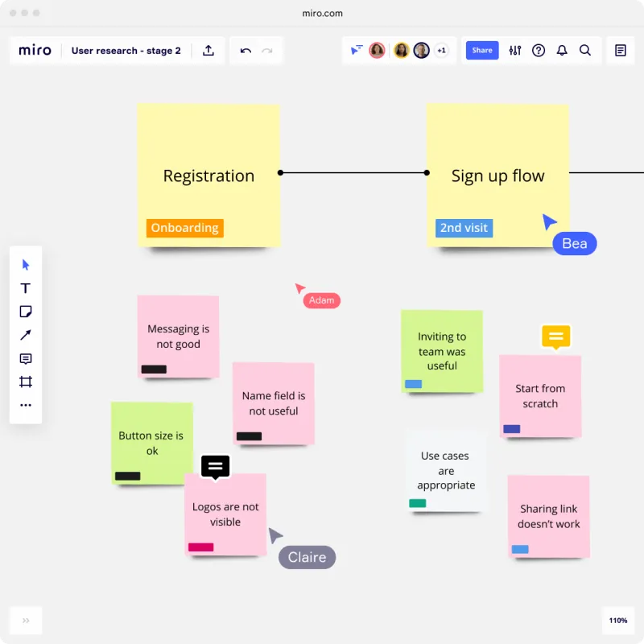
Task: Open the notes panel icon
Action: pyautogui.click(x=620, y=51)
